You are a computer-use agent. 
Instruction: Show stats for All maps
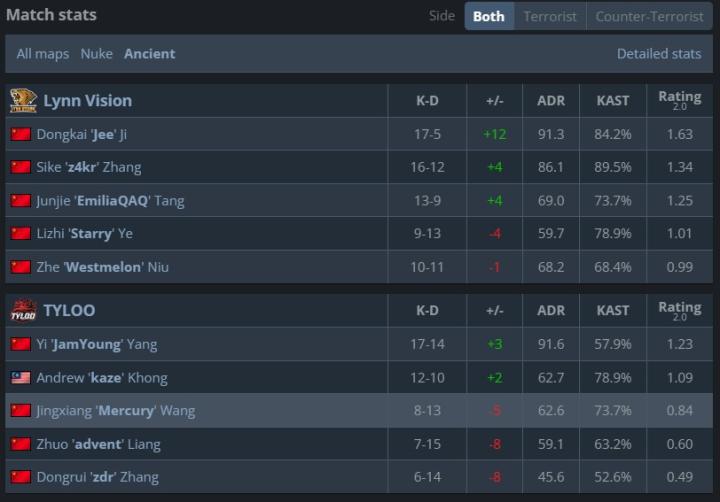coord(43,54)
